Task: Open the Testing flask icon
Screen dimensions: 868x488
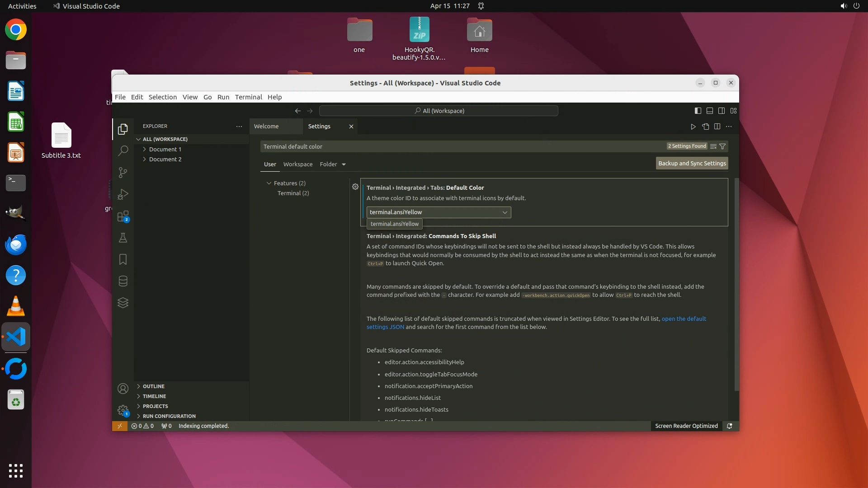Action: tap(123, 238)
